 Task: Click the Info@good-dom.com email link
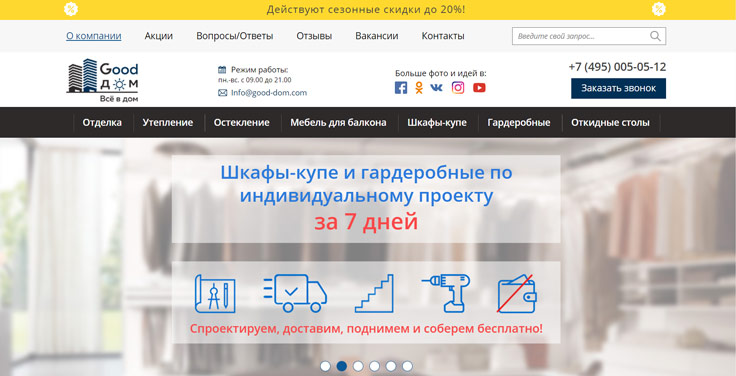click(x=269, y=93)
